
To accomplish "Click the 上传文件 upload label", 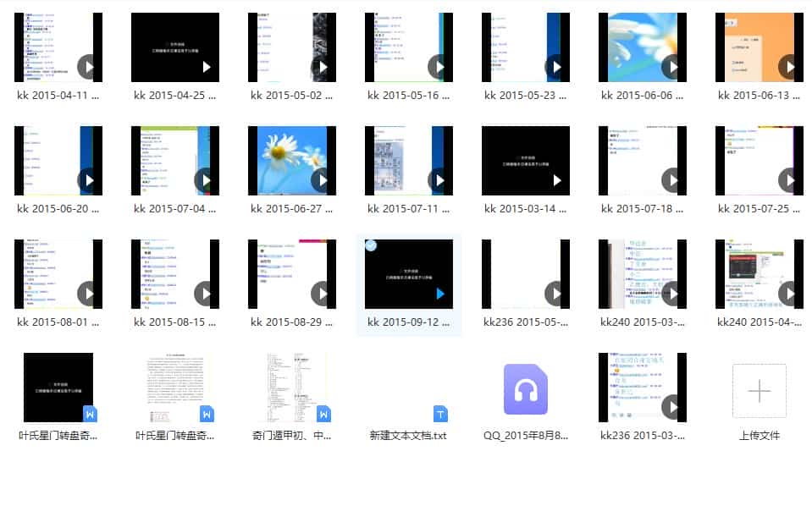I will pyautogui.click(x=760, y=435).
